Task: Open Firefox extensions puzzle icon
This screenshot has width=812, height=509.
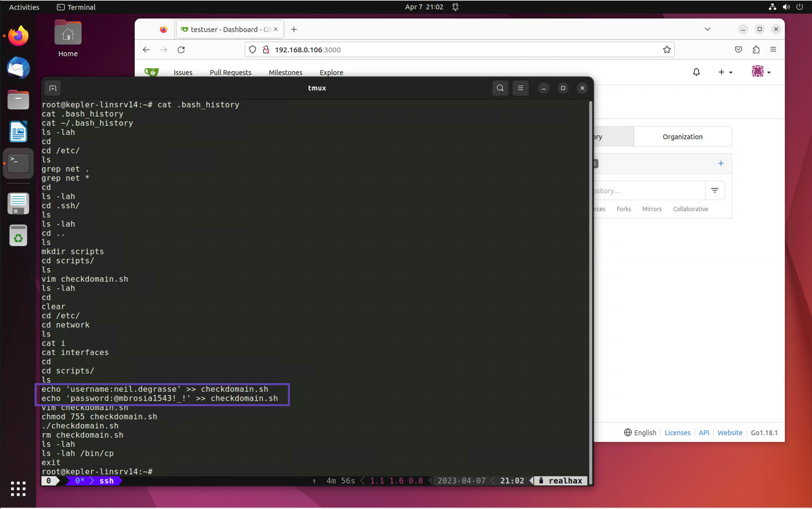Action: (756, 50)
